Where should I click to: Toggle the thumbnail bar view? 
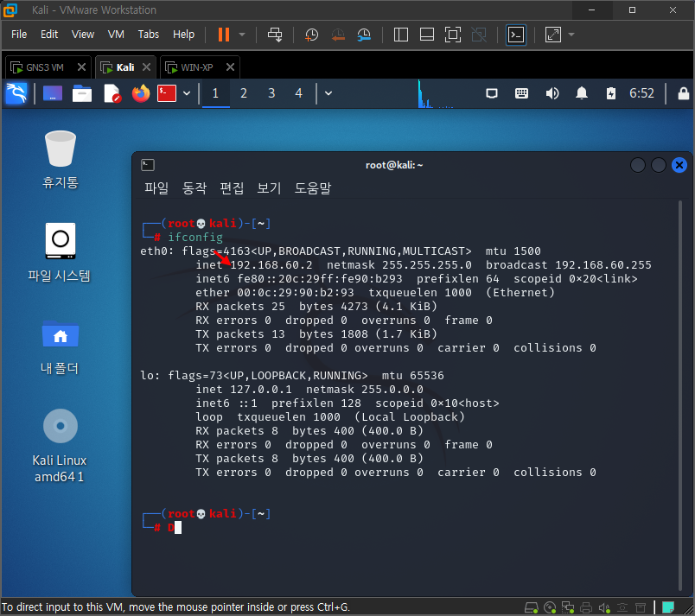[x=427, y=35]
